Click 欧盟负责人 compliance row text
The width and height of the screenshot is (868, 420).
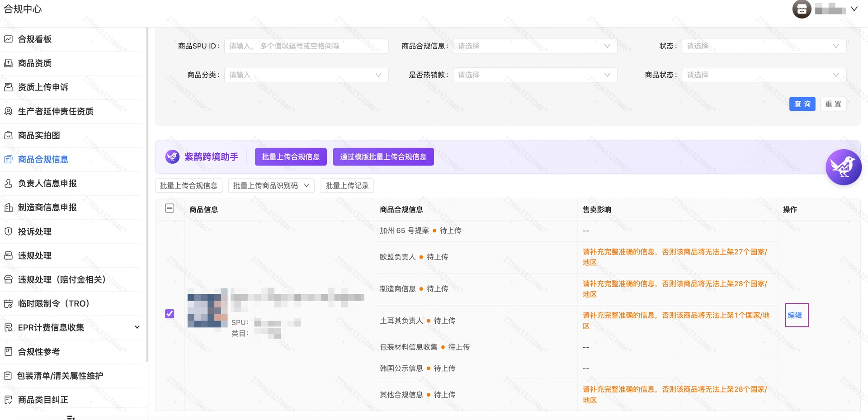397,257
